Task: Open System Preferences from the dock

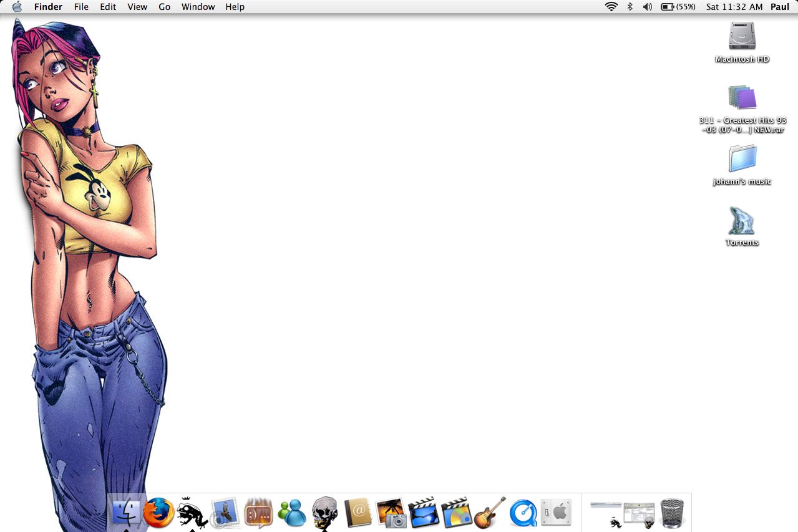Action: click(556, 513)
